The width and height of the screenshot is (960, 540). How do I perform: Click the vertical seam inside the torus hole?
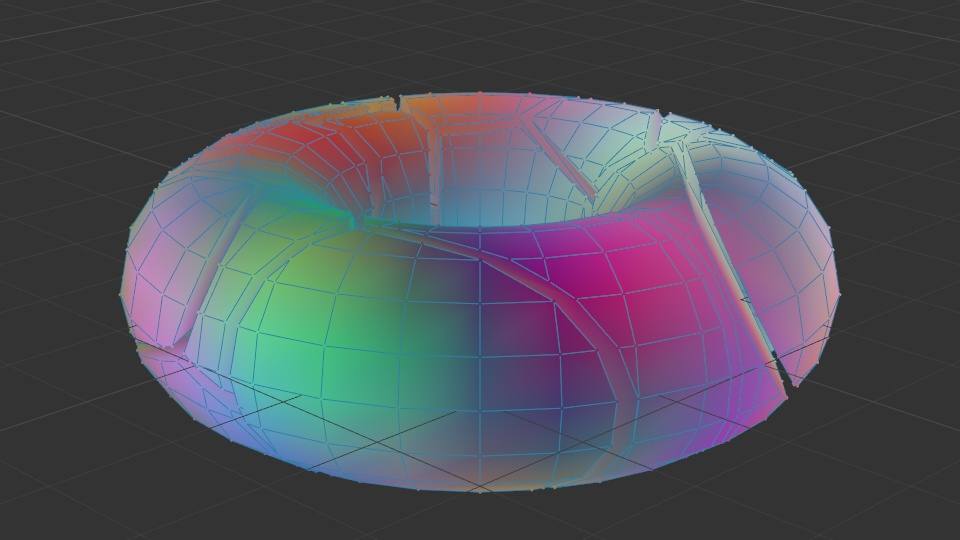coord(435,170)
